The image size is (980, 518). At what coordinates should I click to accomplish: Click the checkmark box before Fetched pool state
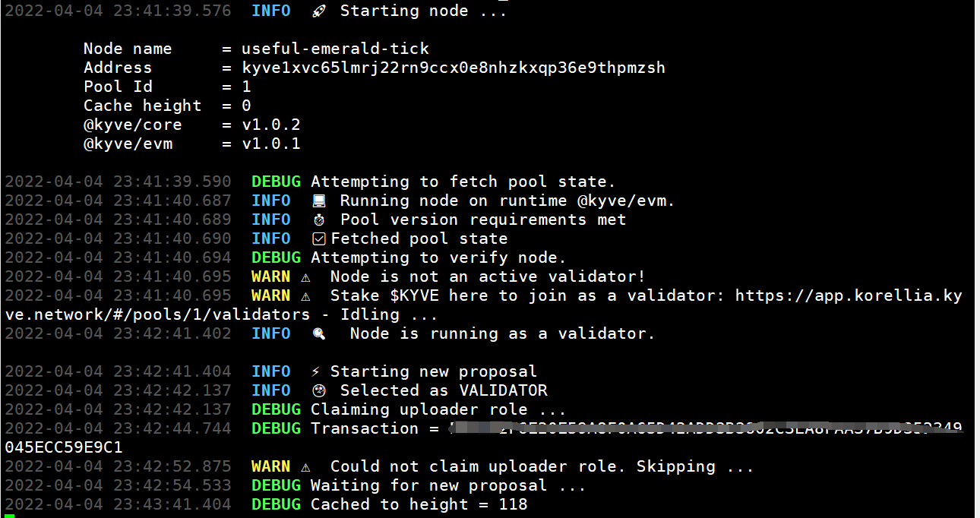point(319,239)
